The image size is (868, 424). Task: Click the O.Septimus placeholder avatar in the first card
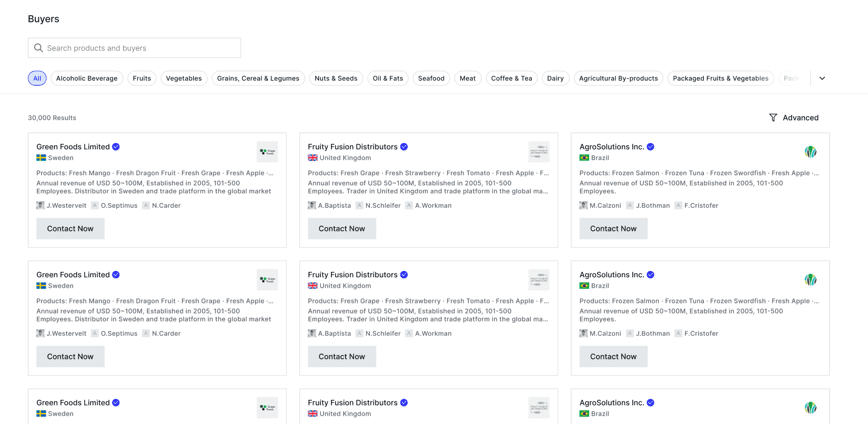(95, 206)
